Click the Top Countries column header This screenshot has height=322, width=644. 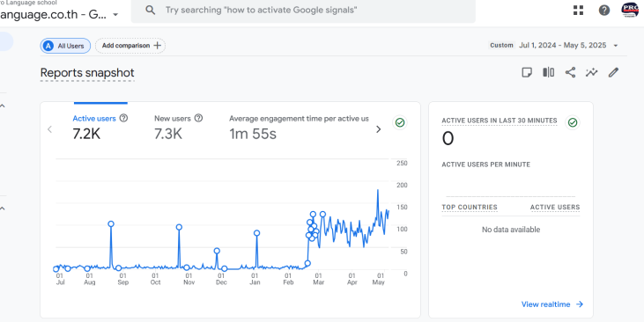pyautogui.click(x=470, y=207)
